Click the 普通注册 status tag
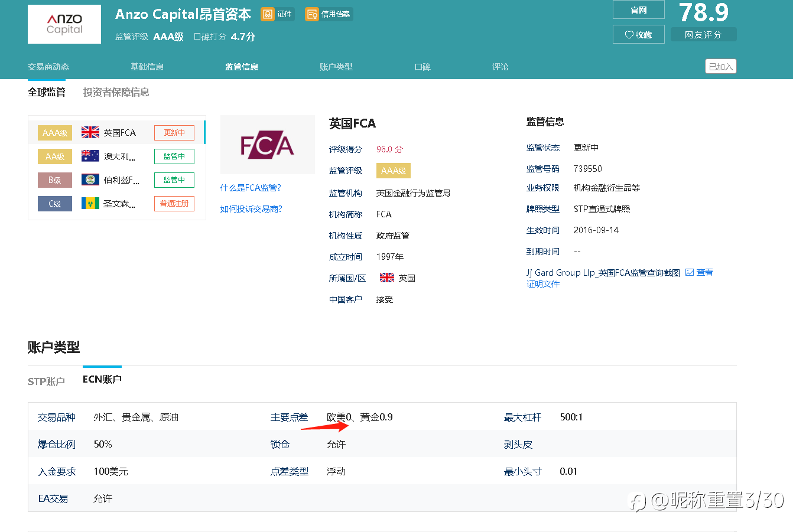The width and height of the screenshot is (793, 532). point(174,204)
